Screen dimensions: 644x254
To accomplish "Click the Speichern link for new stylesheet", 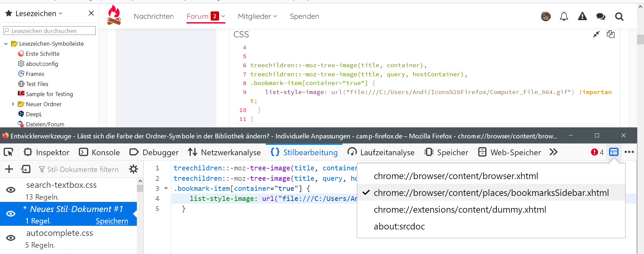I will pos(112,221).
